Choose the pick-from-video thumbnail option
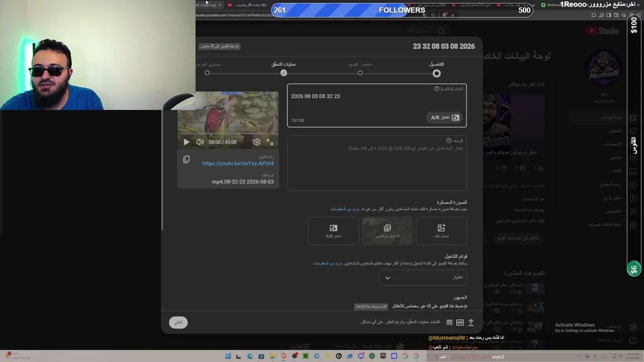The image size is (644, 362). (x=387, y=231)
